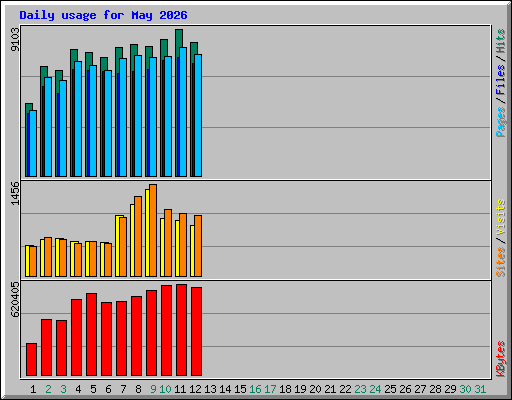Click day 17 on the x-axis
This screenshot has width=512, height=400.
click(x=270, y=389)
